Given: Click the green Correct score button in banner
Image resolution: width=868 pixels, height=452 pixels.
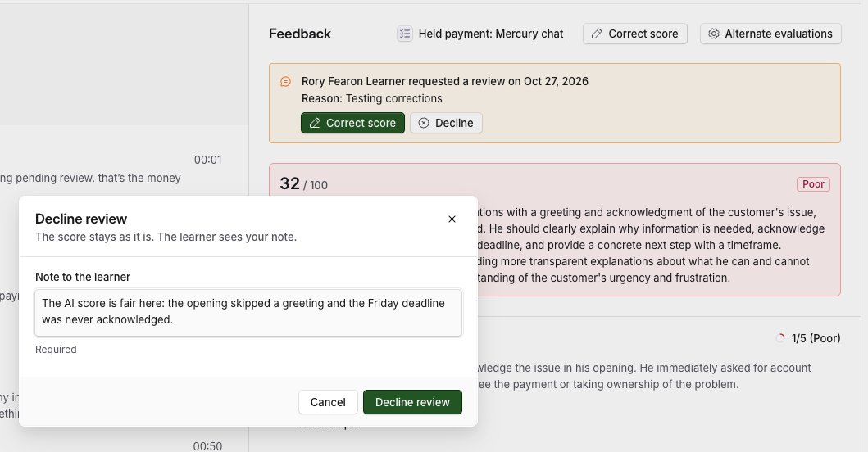Looking at the screenshot, I should [352, 123].
